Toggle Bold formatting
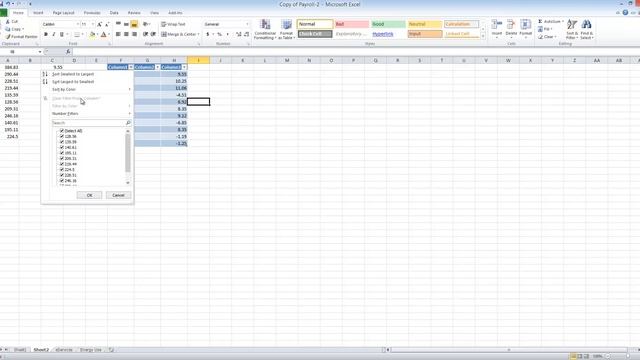Viewport: 640px width, 360px height. (46, 34)
